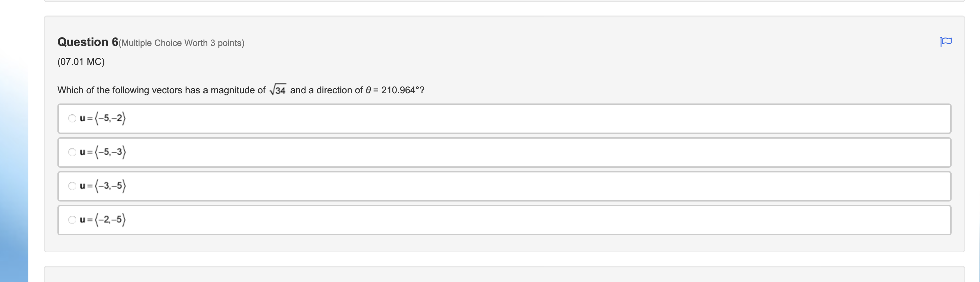The height and width of the screenshot is (282, 980).
Task: Click the third answer choice row
Action: click(495, 186)
